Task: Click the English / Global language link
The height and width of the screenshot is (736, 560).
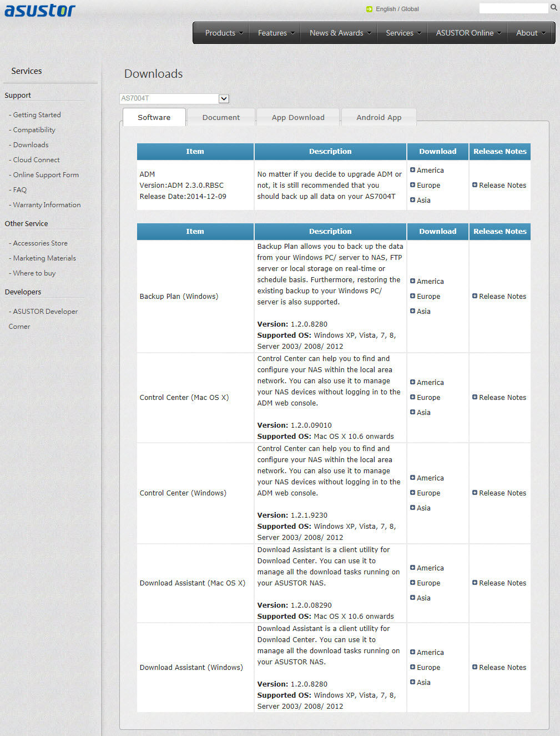Action: point(397,9)
